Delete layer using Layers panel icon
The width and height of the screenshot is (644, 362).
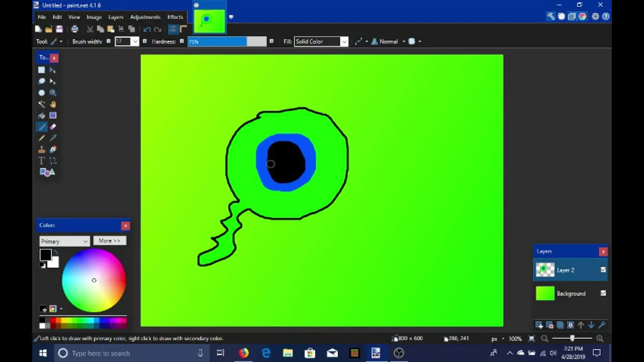pyautogui.click(x=549, y=325)
